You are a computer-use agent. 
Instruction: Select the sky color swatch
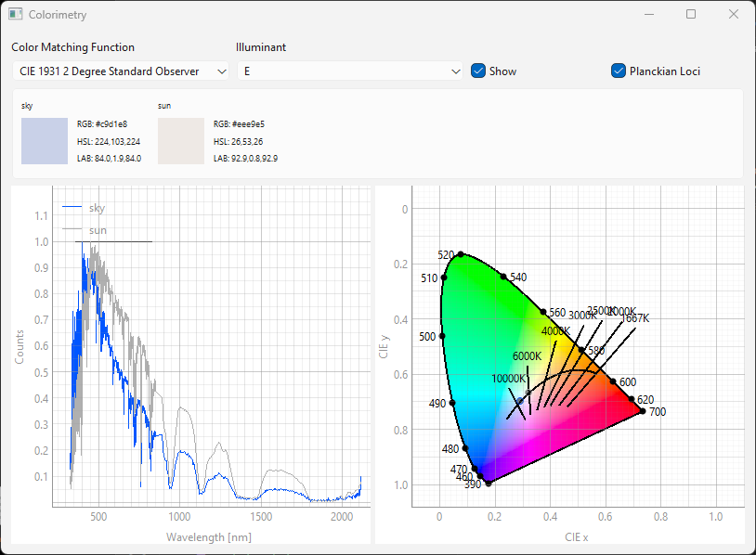(x=45, y=141)
